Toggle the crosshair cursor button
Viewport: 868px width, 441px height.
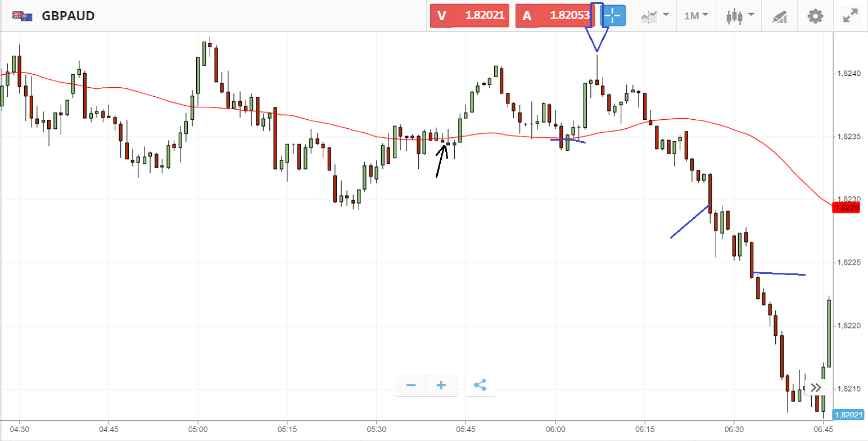coord(613,16)
